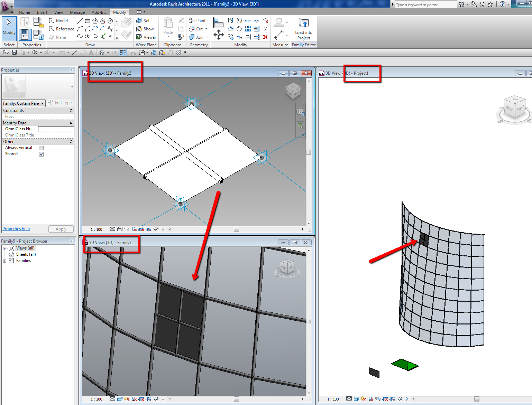Click the Paint geometry icon
532x405 pixels.
tap(192, 21)
